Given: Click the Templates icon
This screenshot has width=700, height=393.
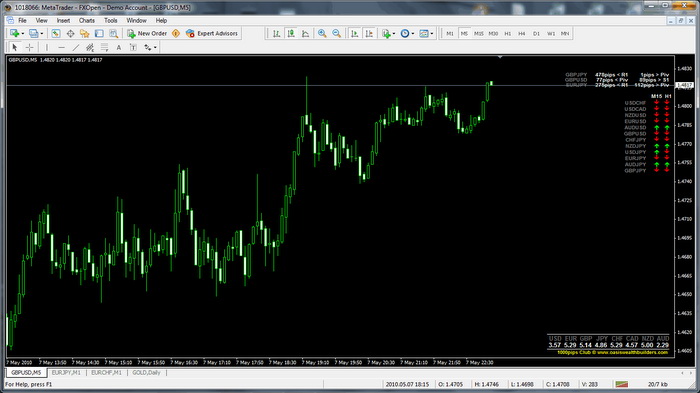Looking at the screenshot, I should pos(424,33).
